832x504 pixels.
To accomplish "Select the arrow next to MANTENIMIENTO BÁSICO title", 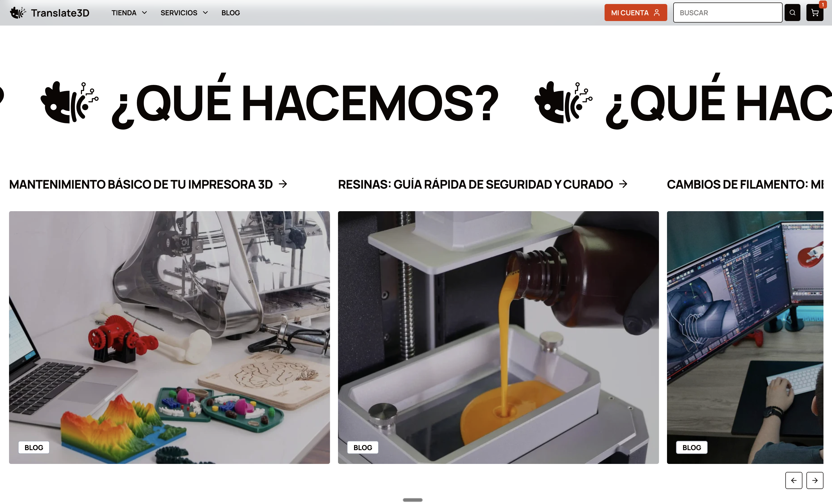I will coord(283,184).
